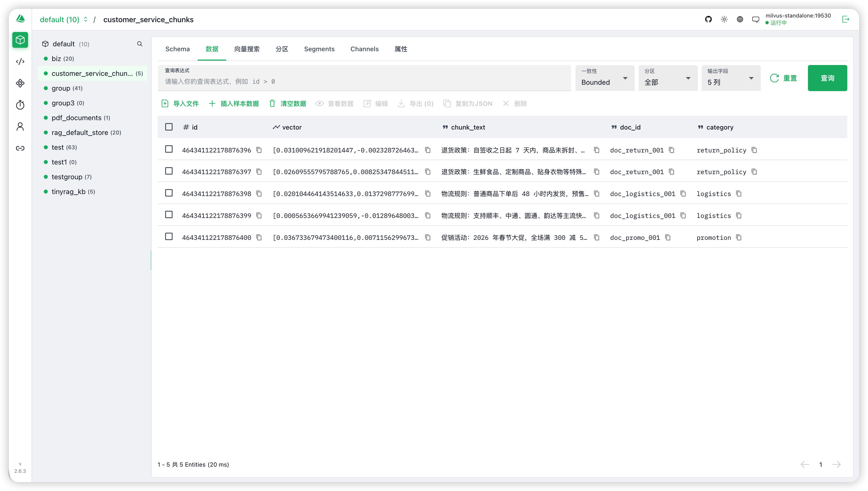Copy the doc_promo_001 value

[x=668, y=237]
